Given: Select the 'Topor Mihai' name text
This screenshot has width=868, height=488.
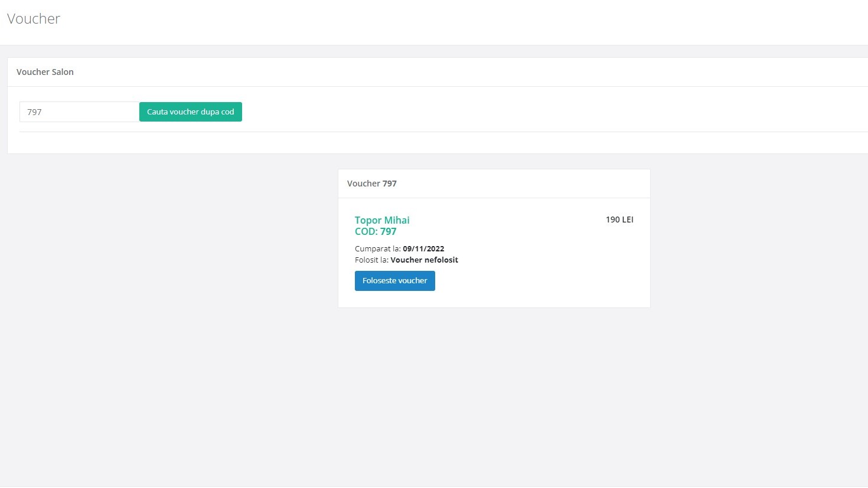Looking at the screenshot, I should tap(382, 220).
